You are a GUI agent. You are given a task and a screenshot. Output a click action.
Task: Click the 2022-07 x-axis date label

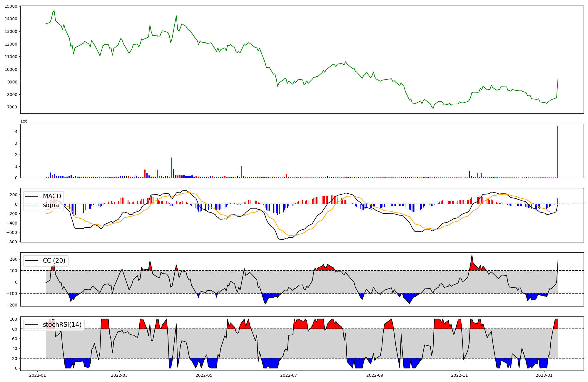pos(288,375)
